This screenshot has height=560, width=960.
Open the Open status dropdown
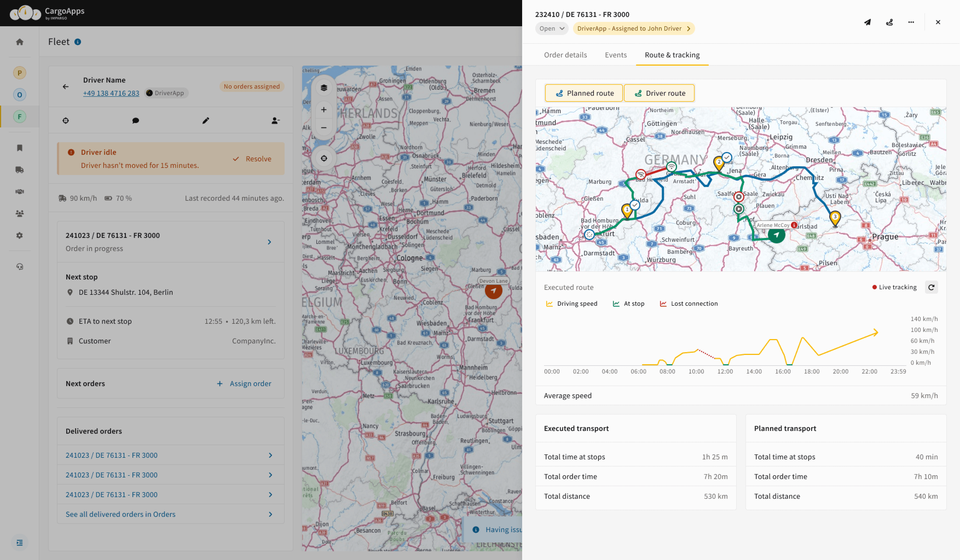pyautogui.click(x=551, y=28)
